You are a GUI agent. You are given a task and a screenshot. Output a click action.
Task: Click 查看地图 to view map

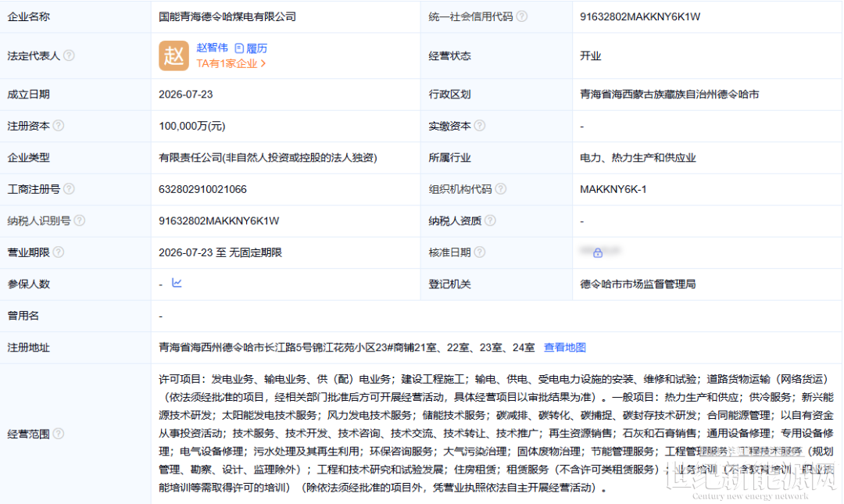565,347
